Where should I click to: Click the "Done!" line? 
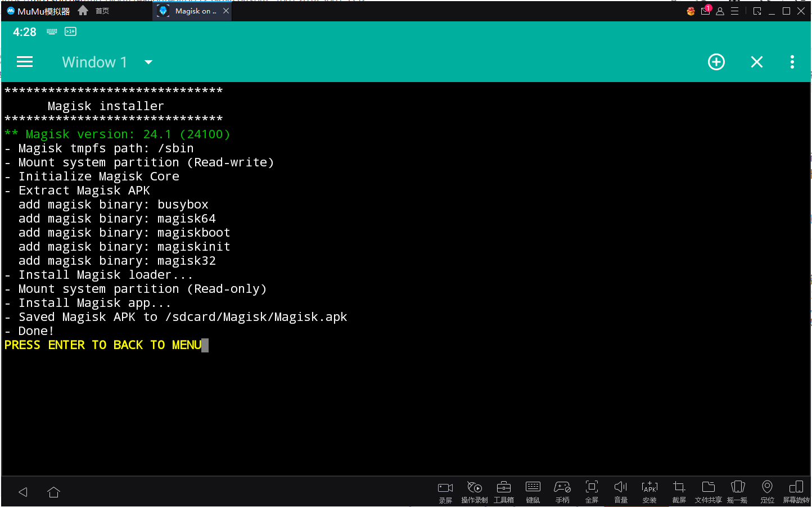pos(29,331)
